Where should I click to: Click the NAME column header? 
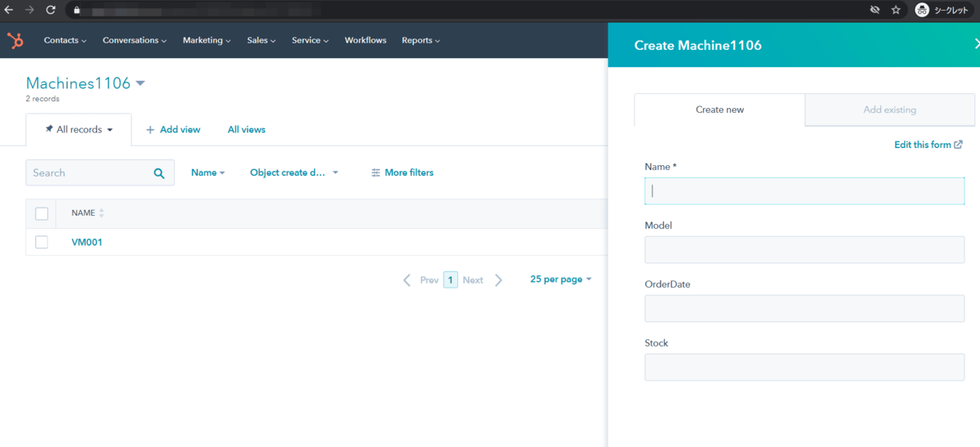click(x=83, y=213)
